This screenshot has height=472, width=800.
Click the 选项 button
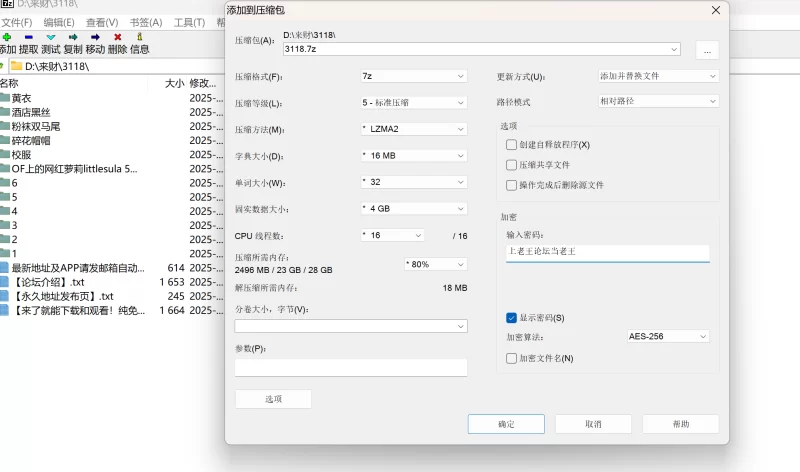click(x=273, y=399)
